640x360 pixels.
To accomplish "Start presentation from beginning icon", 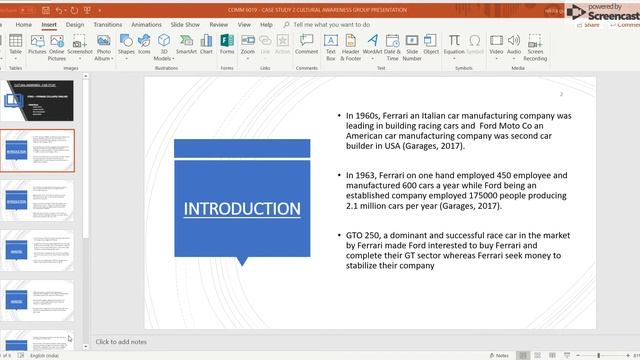I will click(x=87, y=10).
